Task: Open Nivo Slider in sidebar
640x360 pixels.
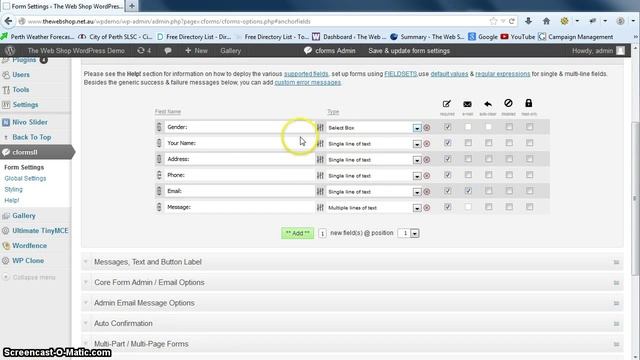Action: [30, 122]
